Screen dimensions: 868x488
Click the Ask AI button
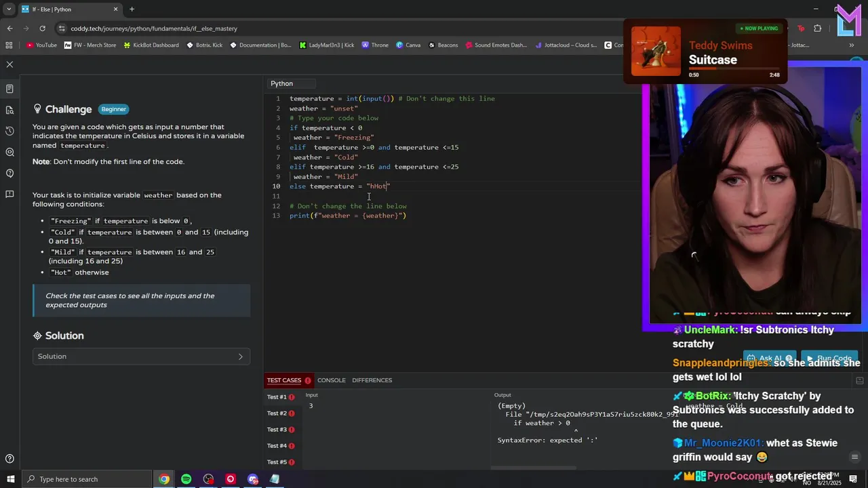click(770, 358)
